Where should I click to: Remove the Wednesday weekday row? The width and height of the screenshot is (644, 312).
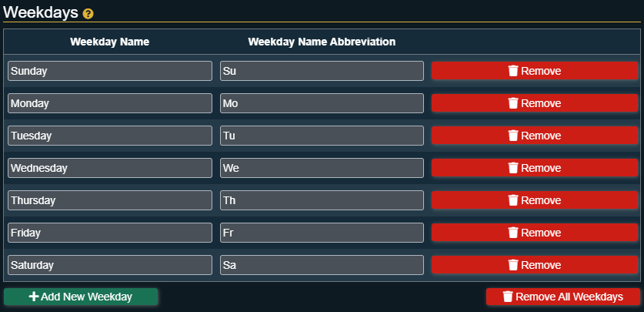tap(535, 168)
